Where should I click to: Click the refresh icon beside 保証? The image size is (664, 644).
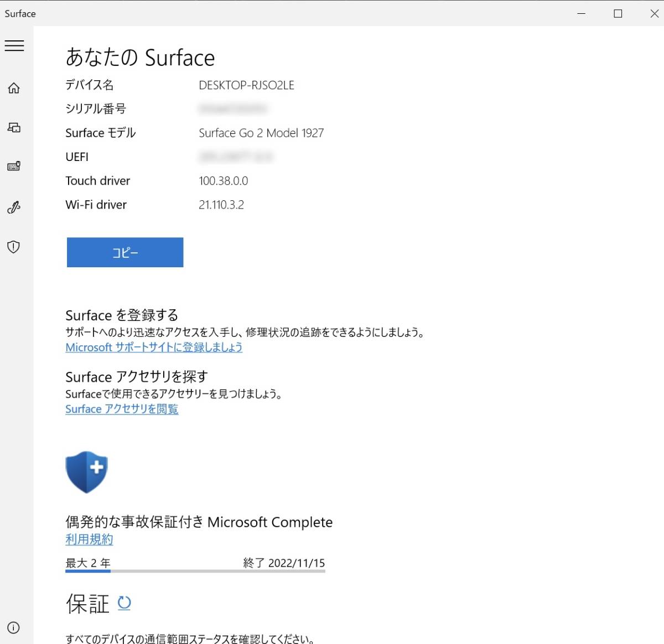(x=124, y=604)
